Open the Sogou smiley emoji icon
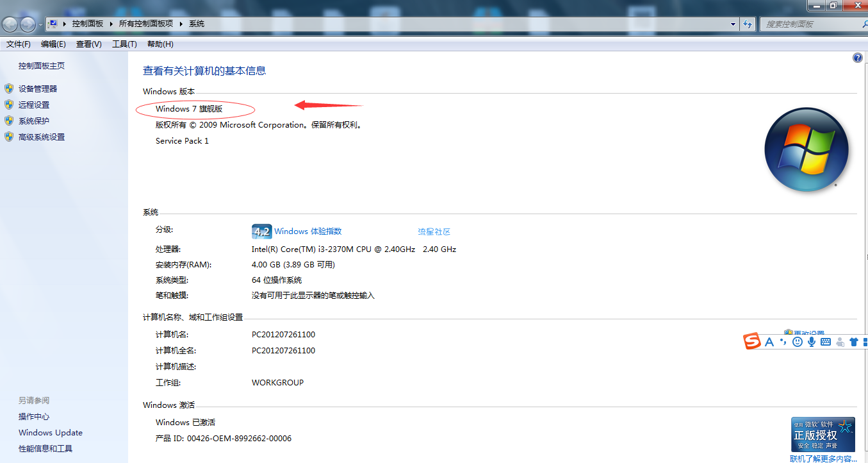This screenshot has height=463, width=868. coord(798,342)
